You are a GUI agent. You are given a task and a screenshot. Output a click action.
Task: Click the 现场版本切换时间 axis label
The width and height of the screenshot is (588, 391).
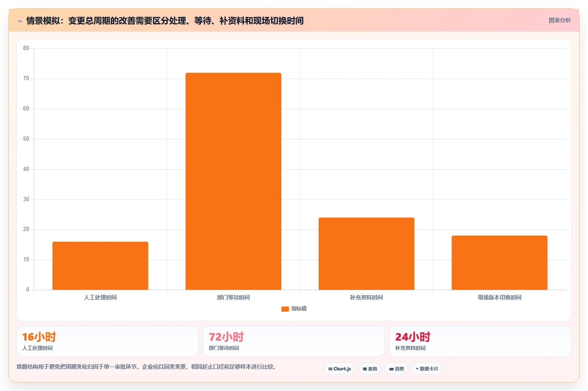tap(499, 297)
